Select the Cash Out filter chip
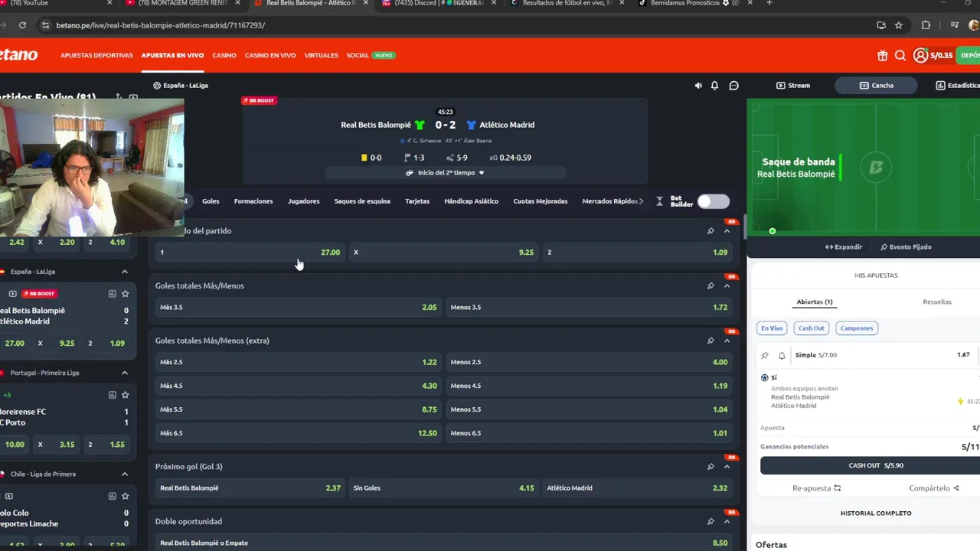Viewport: 980px width, 551px height. tap(811, 328)
